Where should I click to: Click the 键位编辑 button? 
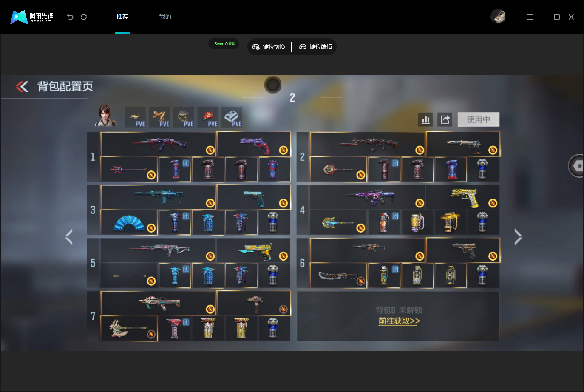pyautogui.click(x=316, y=47)
